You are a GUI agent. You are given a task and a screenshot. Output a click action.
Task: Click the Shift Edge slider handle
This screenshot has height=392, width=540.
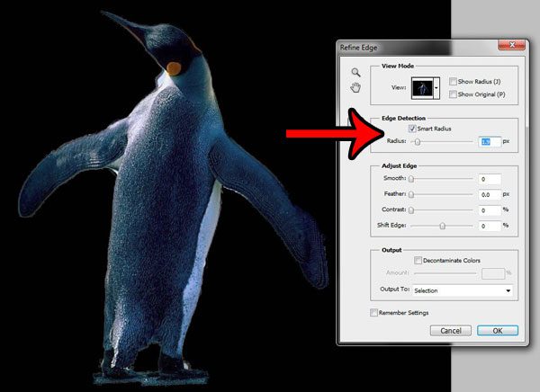442,225
